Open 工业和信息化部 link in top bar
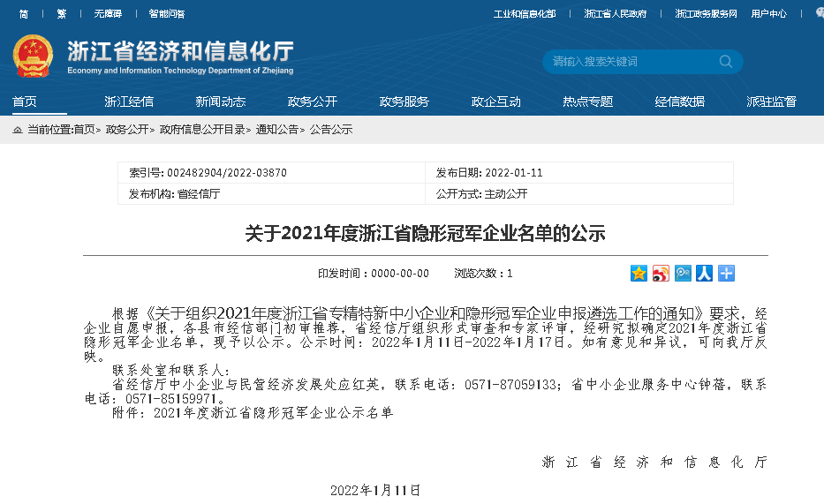Viewport: 824px width, 504px height. click(x=525, y=14)
